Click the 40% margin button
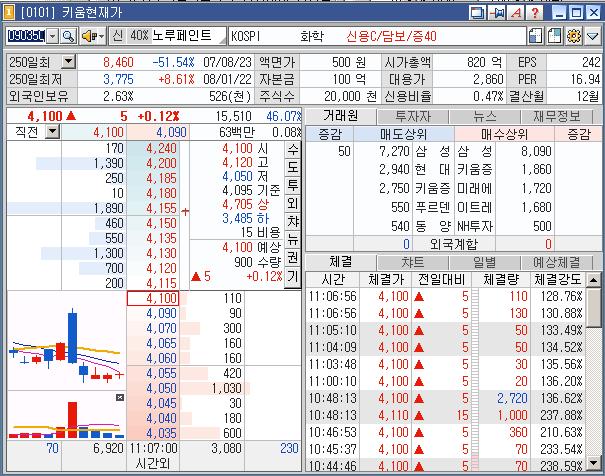Image resolution: width=605 pixels, height=476 pixels. coord(139,36)
